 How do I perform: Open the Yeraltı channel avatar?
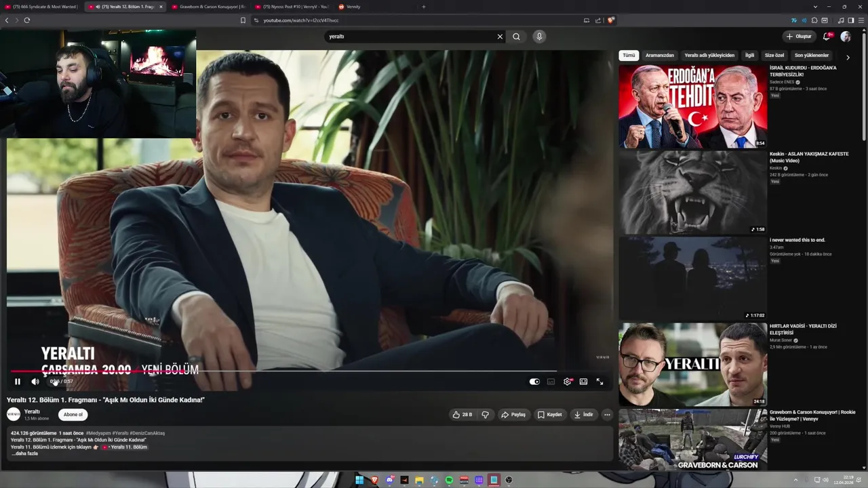coord(14,414)
